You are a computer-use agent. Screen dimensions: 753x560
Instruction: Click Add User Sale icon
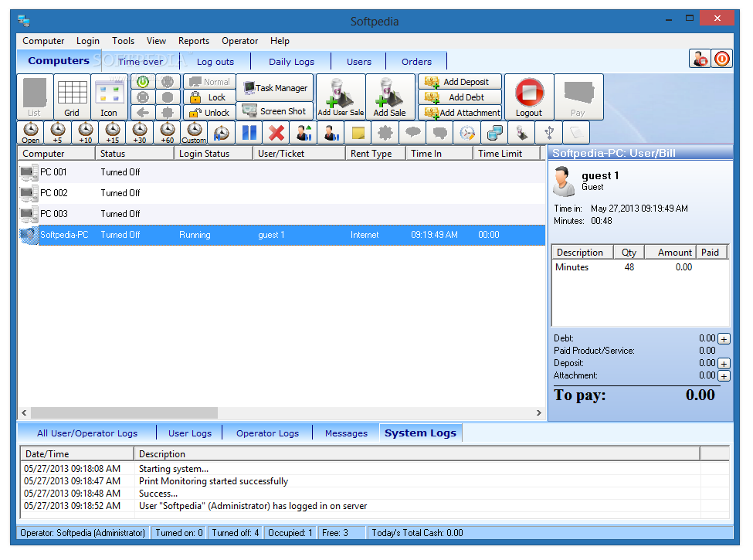(x=341, y=97)
